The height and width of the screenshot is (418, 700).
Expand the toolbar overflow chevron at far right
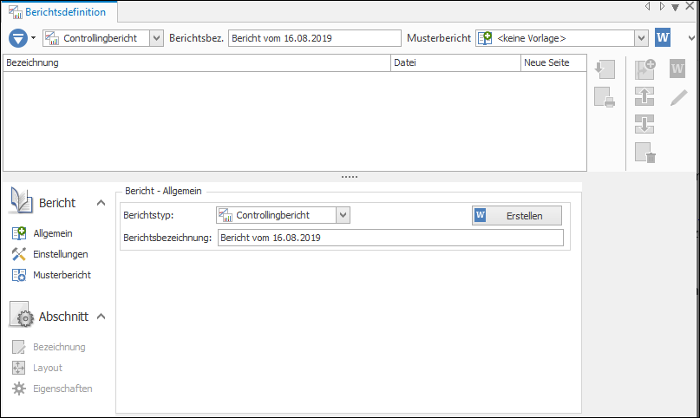pos(692,38)
